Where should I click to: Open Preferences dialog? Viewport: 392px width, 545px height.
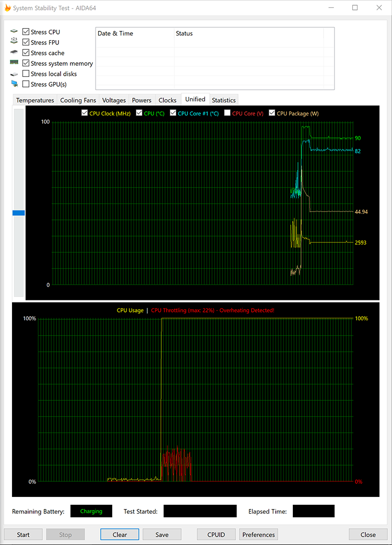(x=258, y=534)
